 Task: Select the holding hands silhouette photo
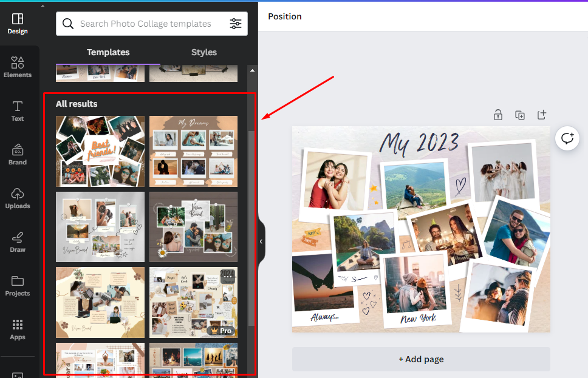[x=323, y=282]
